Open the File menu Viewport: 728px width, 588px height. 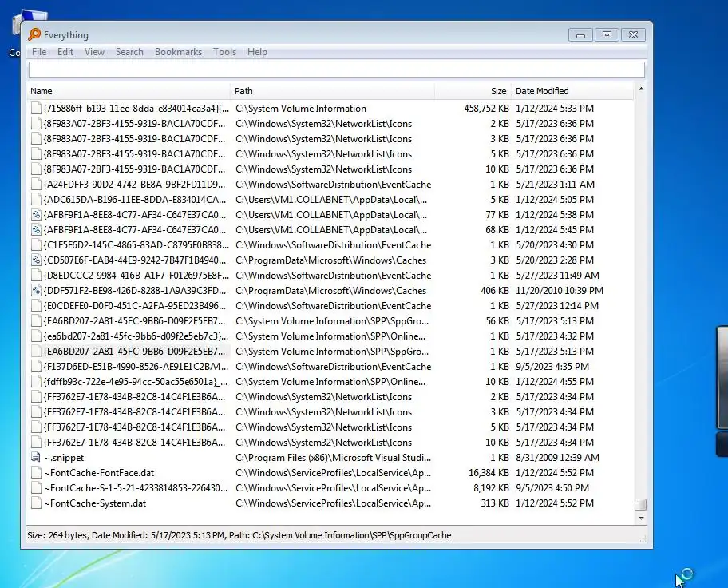tap(39, 52)
